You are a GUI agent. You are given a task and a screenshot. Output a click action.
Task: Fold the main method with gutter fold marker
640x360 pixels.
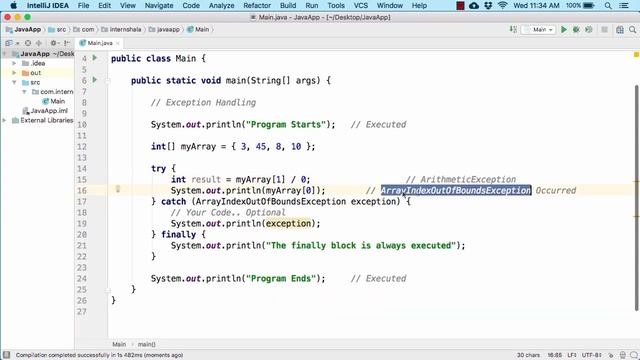coord(108,81)
